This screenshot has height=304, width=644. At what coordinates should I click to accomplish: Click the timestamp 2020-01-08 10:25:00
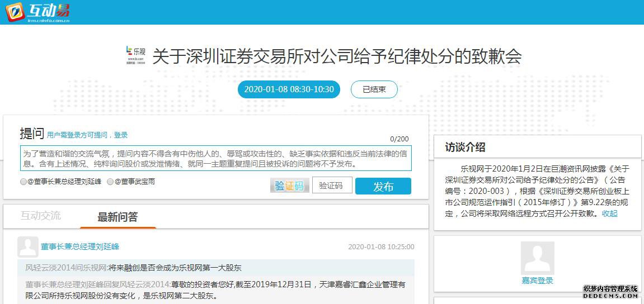click(381, 247)
